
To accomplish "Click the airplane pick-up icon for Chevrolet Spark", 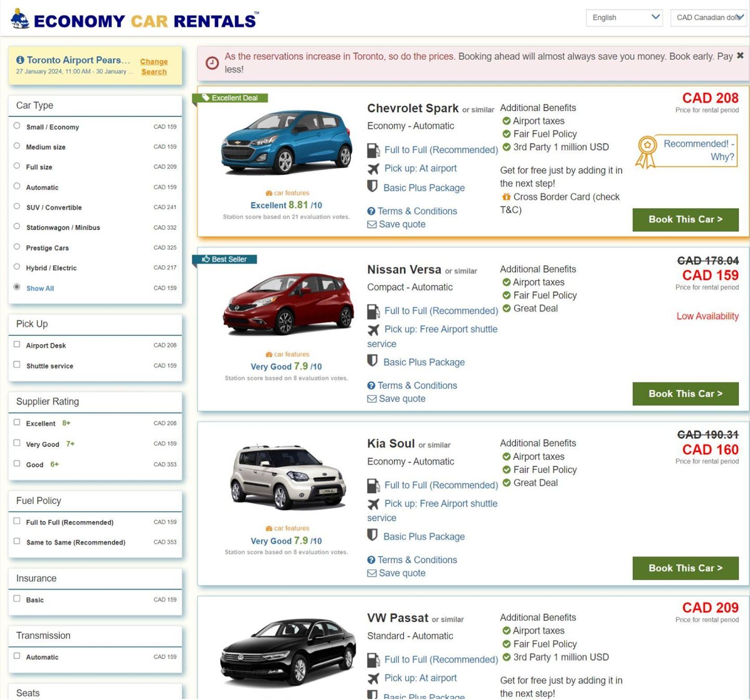I will (x=373, y=169).
